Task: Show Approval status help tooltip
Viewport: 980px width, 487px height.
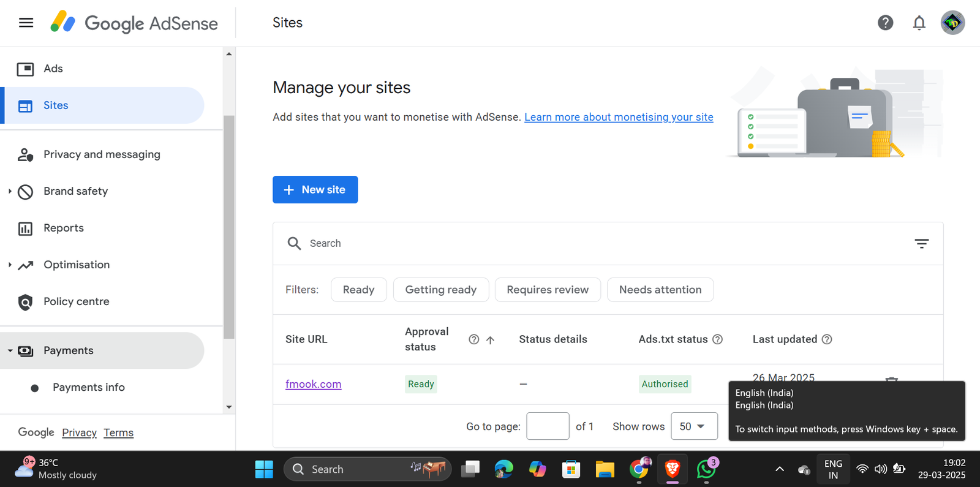Action: 473,339
